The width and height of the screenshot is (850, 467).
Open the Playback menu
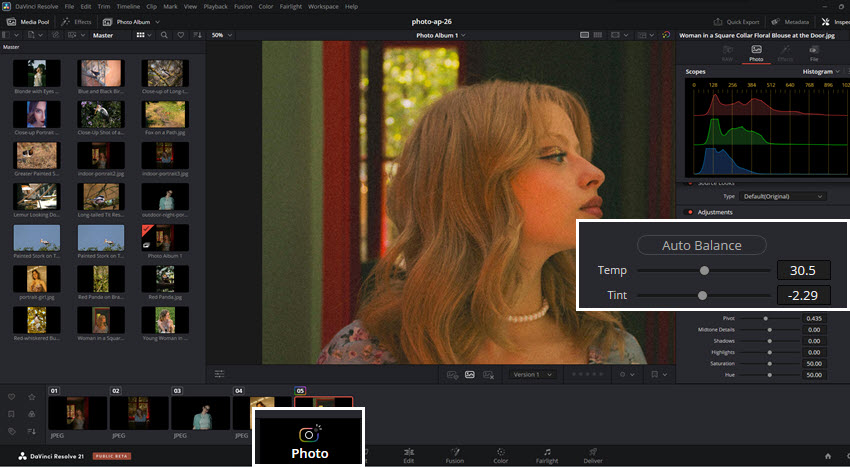215,7
